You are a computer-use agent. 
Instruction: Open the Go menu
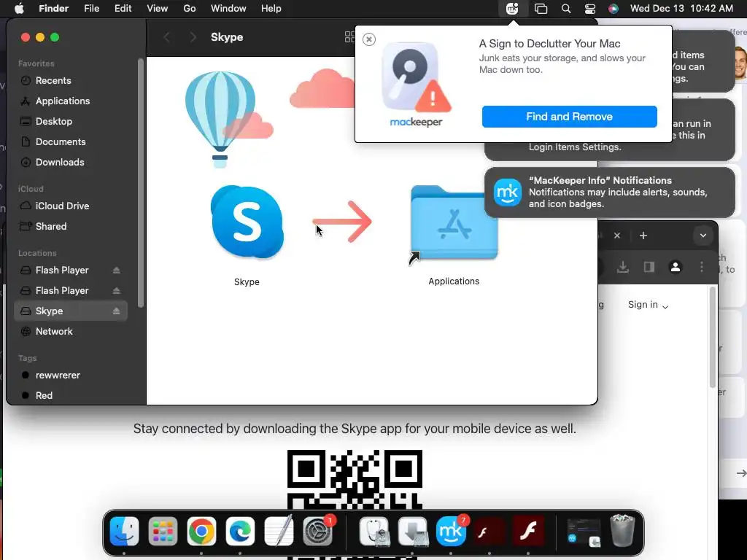pos(190,9)
